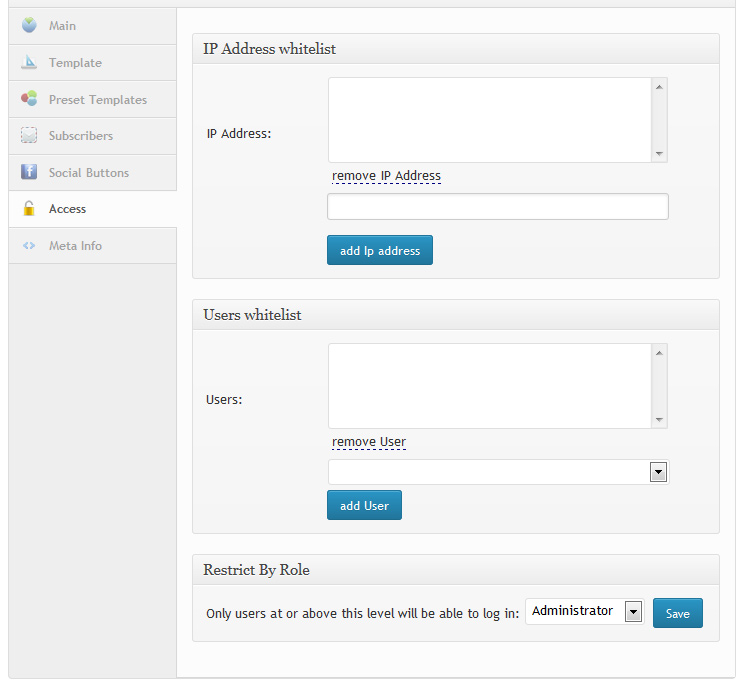The image size is (748, 683).
Task: Click the Subscribers envelope icon
Action: 29,135
